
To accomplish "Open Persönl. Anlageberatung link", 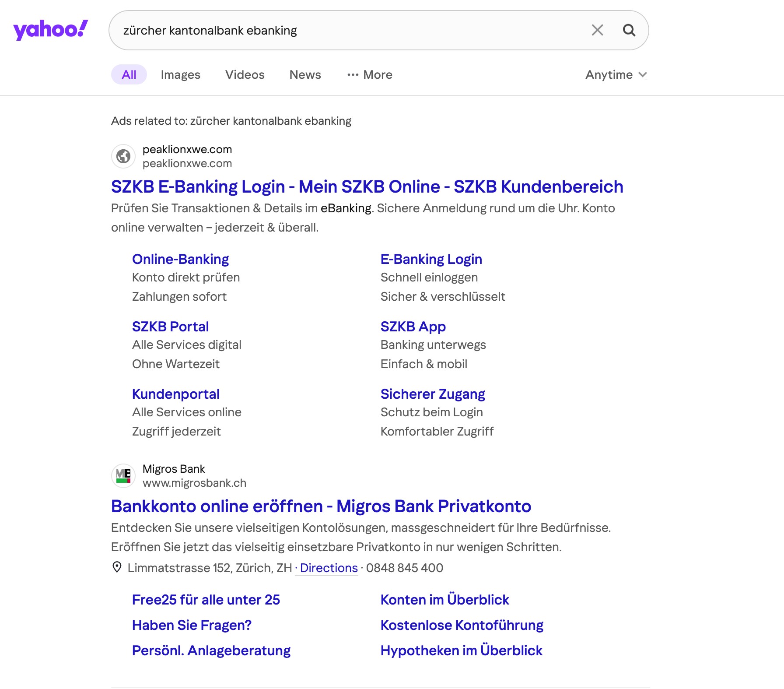I will [211, 650].
